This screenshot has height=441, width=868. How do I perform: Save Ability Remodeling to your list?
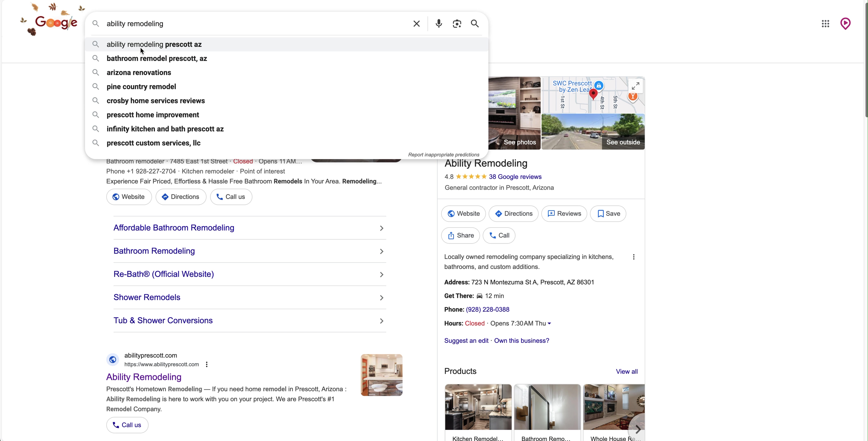click(x=608, y=213)
